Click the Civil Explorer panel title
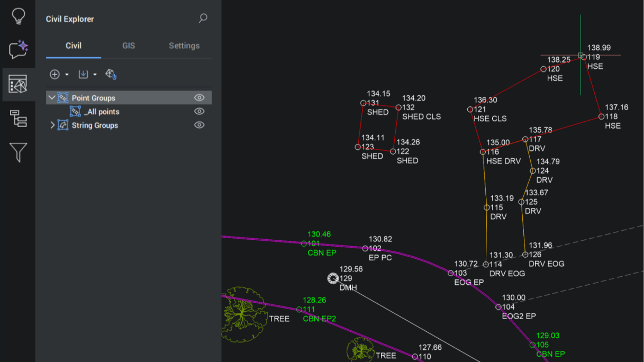The image size is (644, 362). tap(70, 19)
